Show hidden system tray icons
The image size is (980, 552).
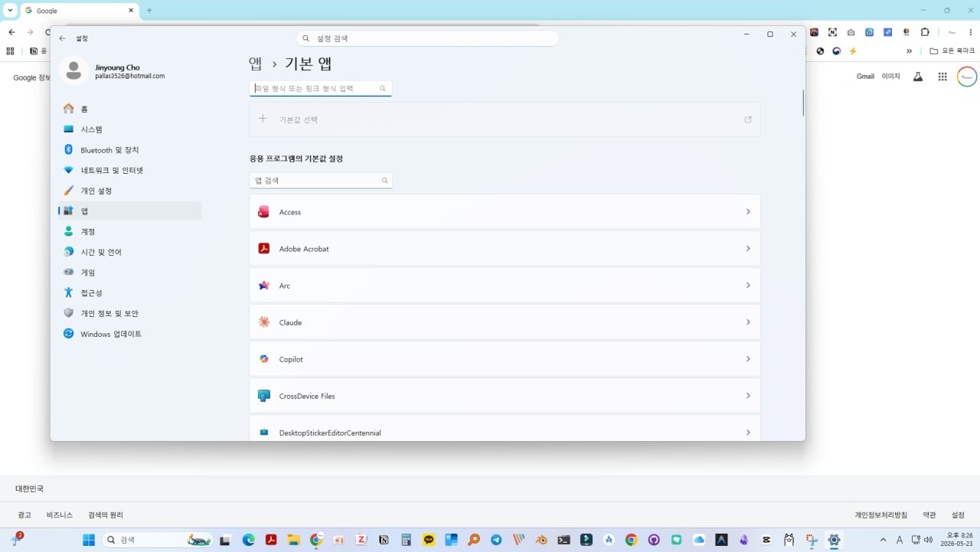pyautogui.click(x=883, y=540)
